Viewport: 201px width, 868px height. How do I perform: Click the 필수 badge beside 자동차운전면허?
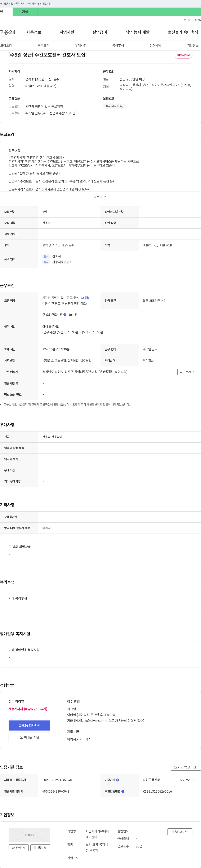46,262
